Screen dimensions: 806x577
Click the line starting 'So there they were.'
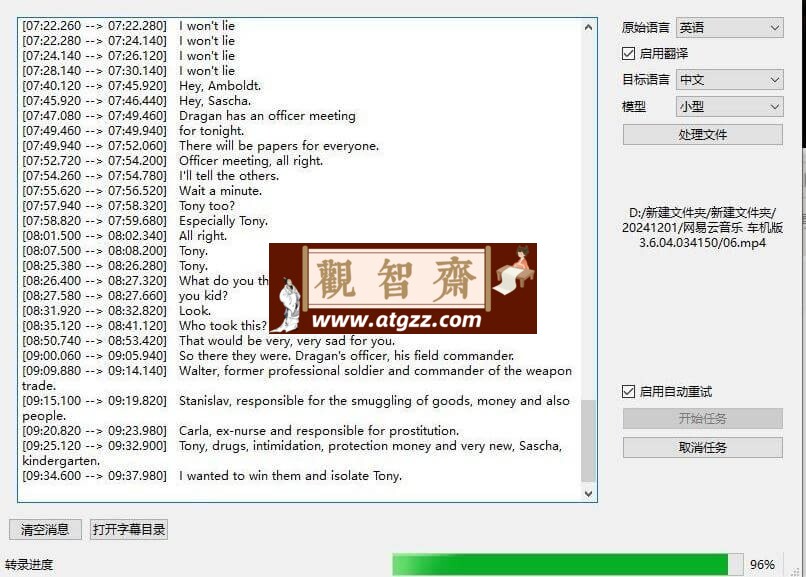[x=346, y=356]
